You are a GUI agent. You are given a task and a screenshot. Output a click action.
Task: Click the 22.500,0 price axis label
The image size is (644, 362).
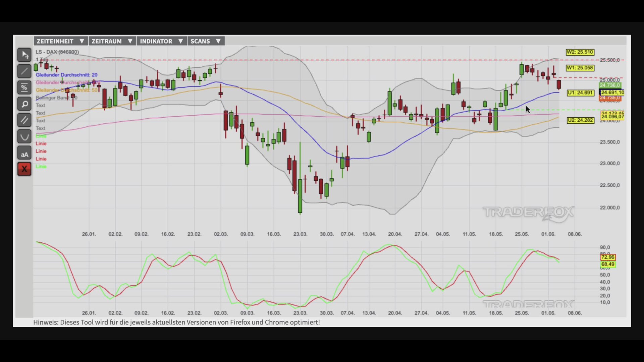(610, 185)
